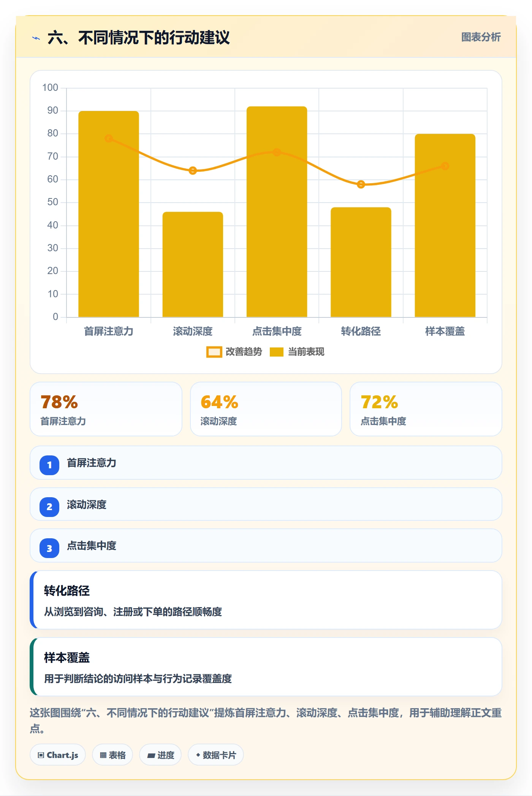Click the number 1 badge for 首屏注意力
532x796 pixels.
click(49, 465)
